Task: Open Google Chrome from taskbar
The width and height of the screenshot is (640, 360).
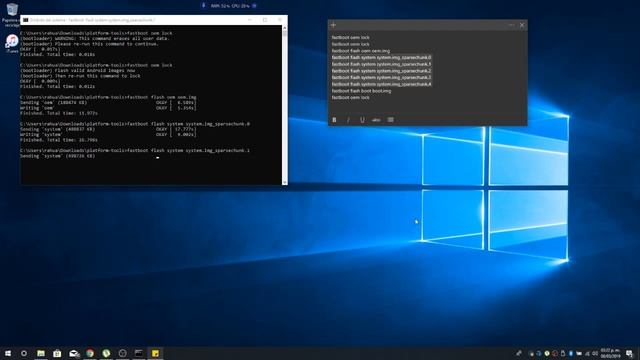Action: point(90,353)
